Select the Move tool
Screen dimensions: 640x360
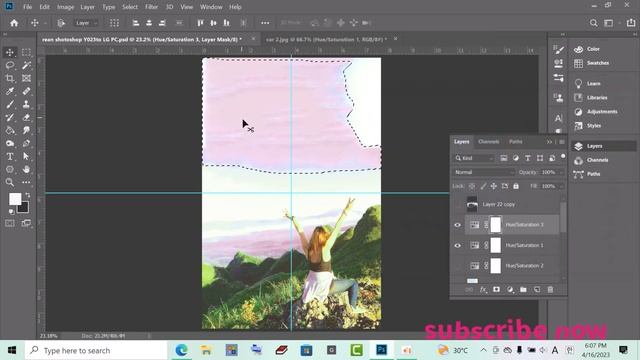coord(10,52)
